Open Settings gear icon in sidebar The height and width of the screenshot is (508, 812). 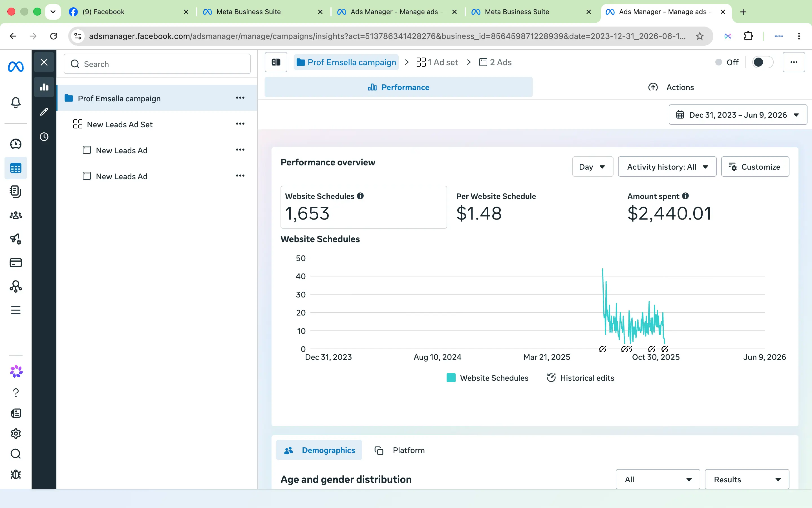coord(16,434)
